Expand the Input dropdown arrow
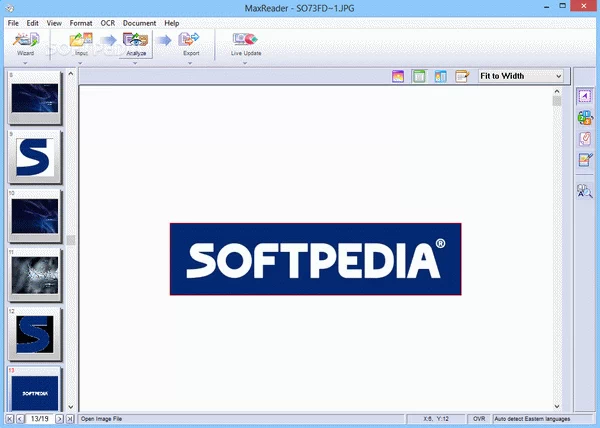 tap(80, 63)
